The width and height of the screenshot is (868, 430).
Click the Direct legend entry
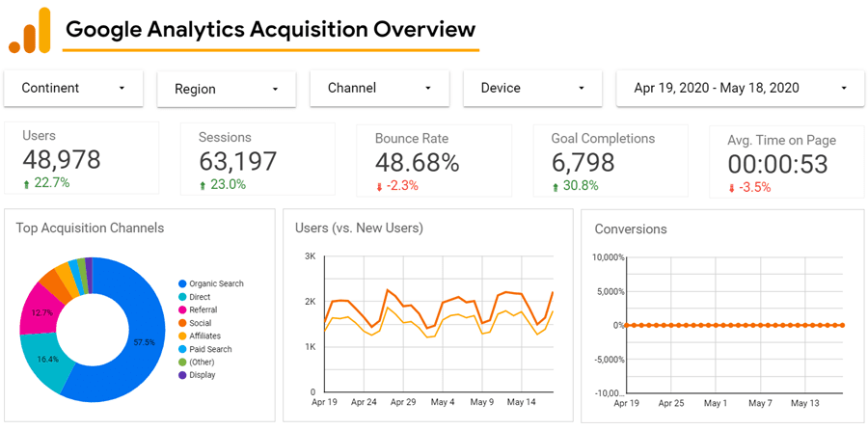200,297
